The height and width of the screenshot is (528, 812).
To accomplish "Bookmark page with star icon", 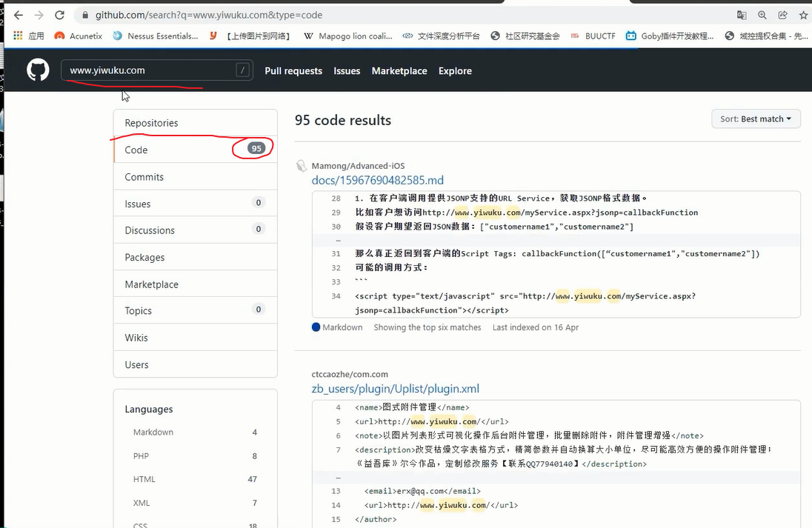I will point(803,15).
